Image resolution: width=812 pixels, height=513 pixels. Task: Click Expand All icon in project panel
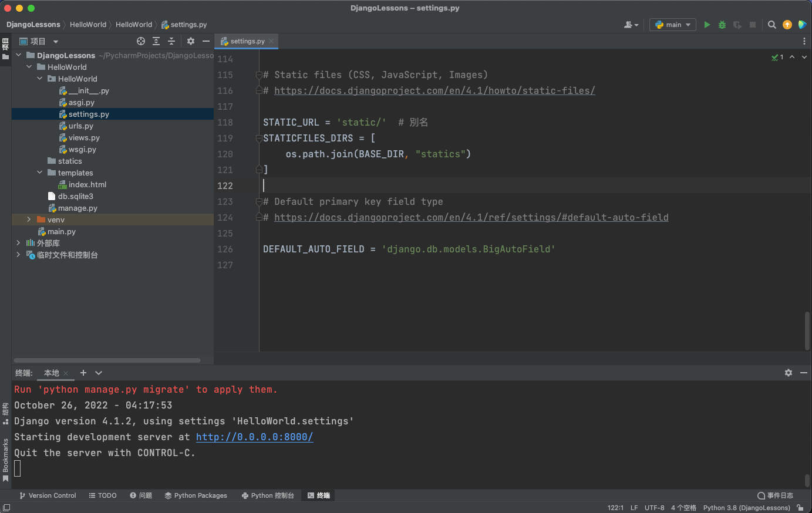click(x=156, y=41)
